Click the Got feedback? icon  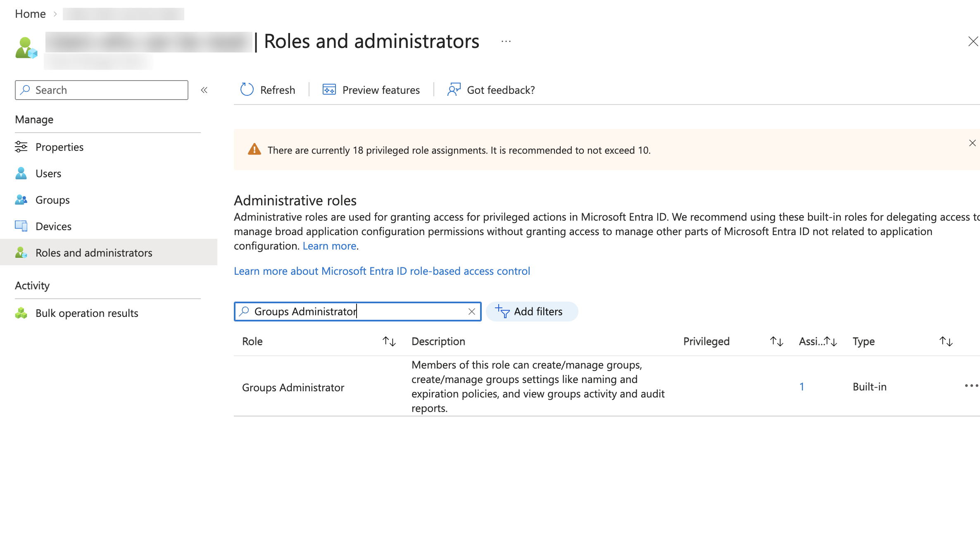point(454,90)
